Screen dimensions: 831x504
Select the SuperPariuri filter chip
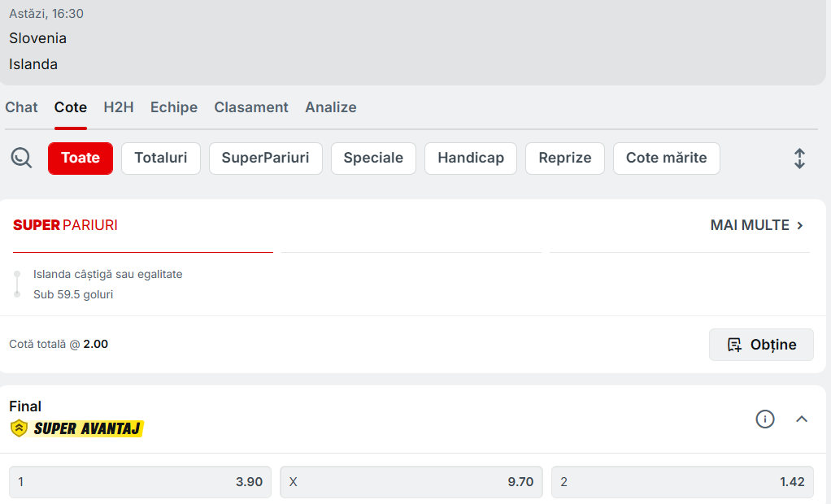[x=265, y=159]
